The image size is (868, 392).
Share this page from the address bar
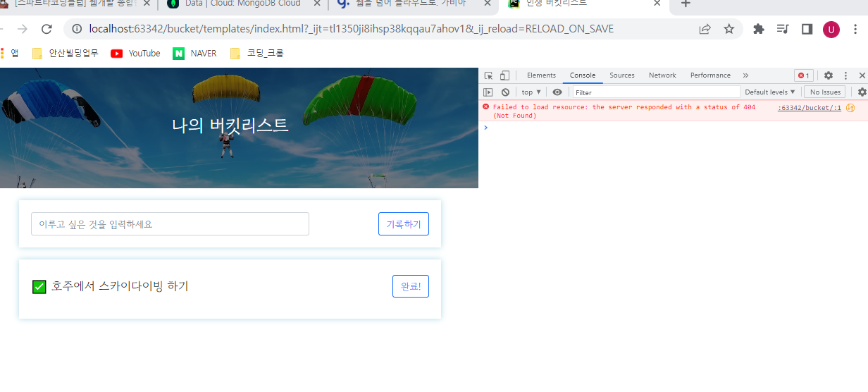pyautogui.click(x=705, y=29)
